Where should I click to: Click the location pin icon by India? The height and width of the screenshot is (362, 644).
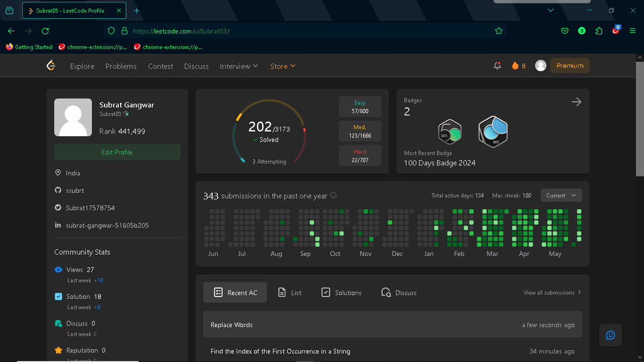58,173
